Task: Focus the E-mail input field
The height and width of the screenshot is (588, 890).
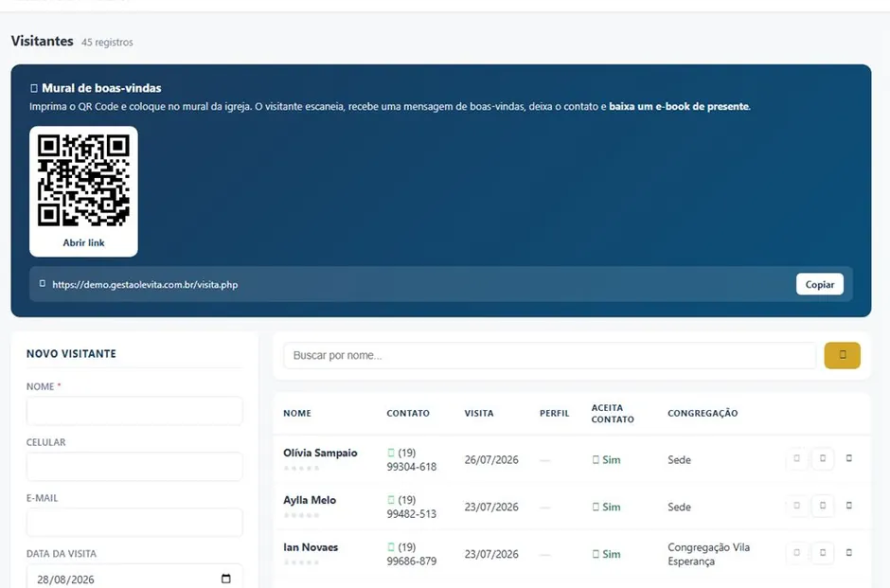Action: (134, 522)
